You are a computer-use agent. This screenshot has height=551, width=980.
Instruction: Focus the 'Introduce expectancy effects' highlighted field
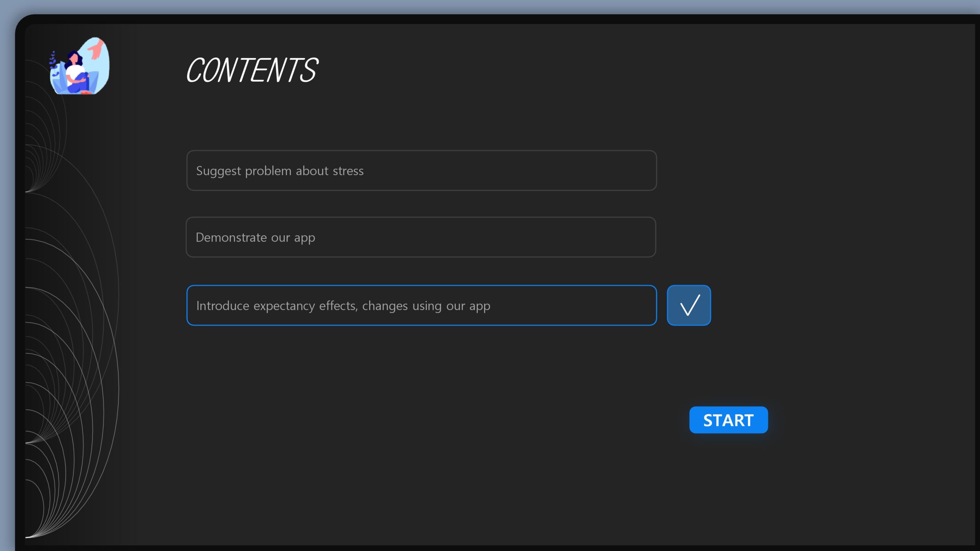(421, 305)
